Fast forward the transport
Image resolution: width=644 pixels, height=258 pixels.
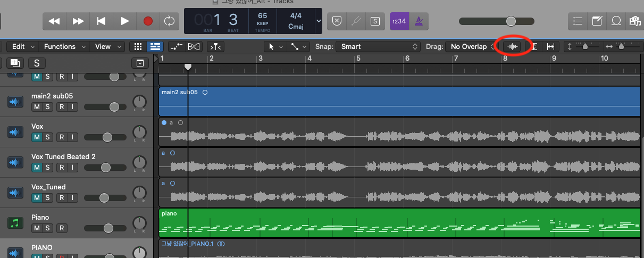[x=78, y=21]
